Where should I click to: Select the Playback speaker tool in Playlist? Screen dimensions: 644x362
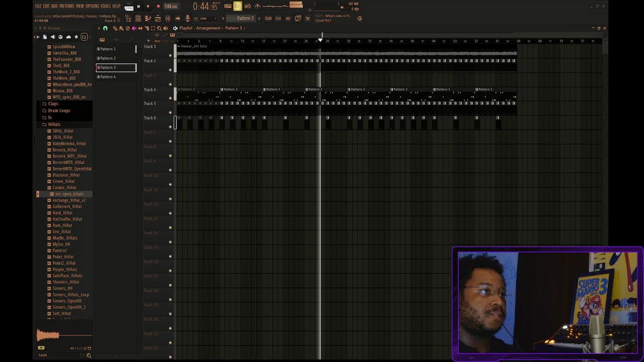[x=165, y=28]
